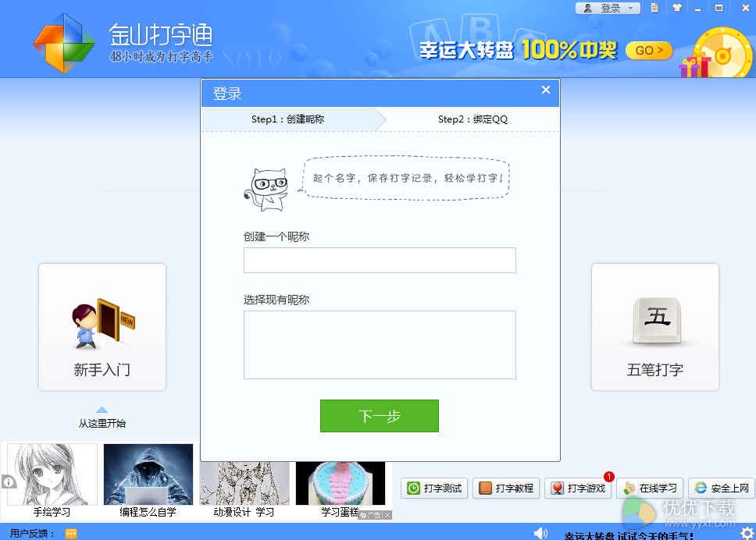
Task: Click the green 下一步 button
Action: 380,416
